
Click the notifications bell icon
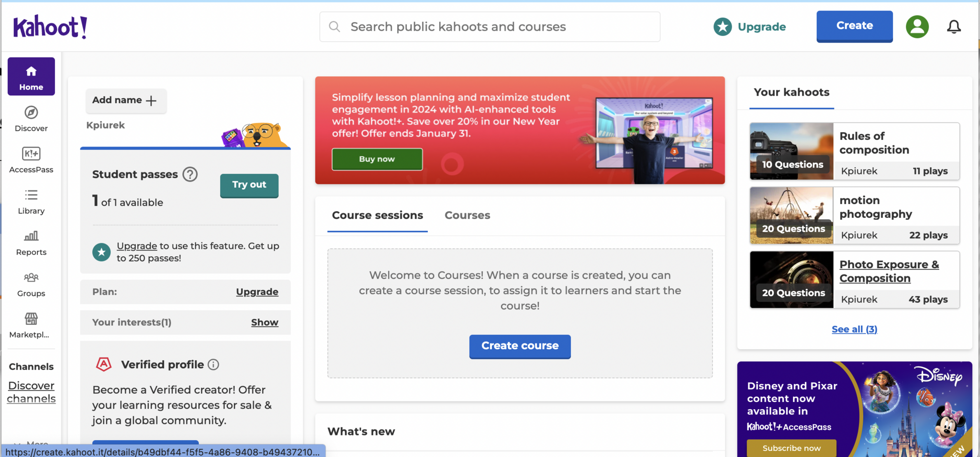coord(954,27)
